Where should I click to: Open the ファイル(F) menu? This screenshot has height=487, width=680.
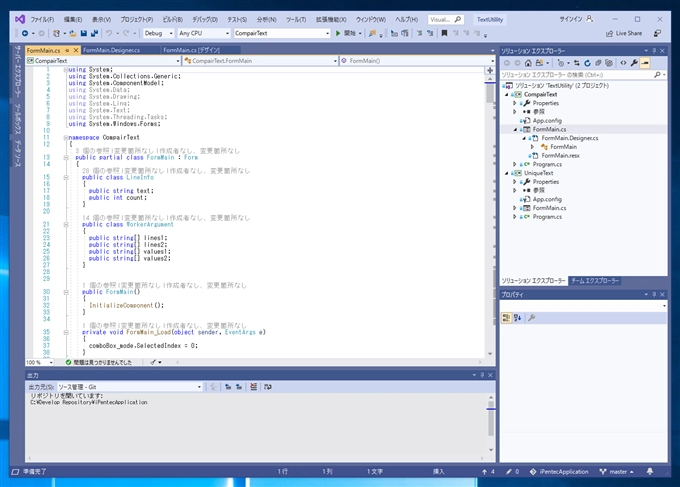pyautogui.click(x=42, y=20)
